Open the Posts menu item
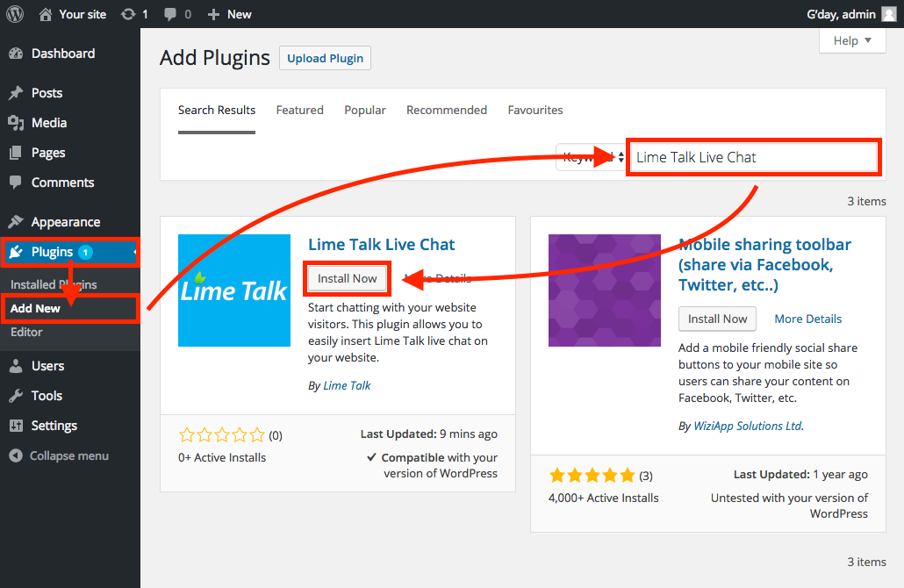Image resolution: width=904 pixels, height=588 pixels. (x=47, y=93)
